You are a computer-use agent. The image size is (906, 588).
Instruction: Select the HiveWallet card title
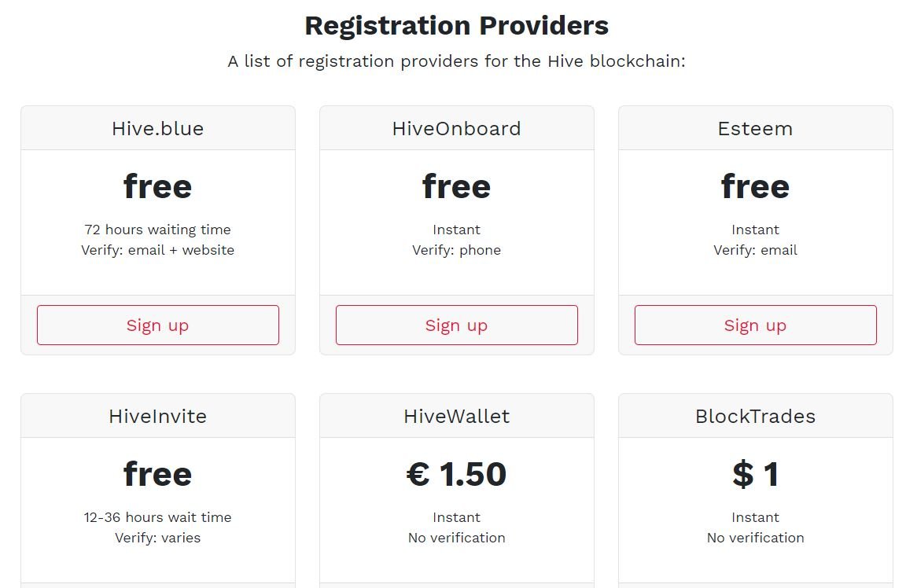(456, 416)
